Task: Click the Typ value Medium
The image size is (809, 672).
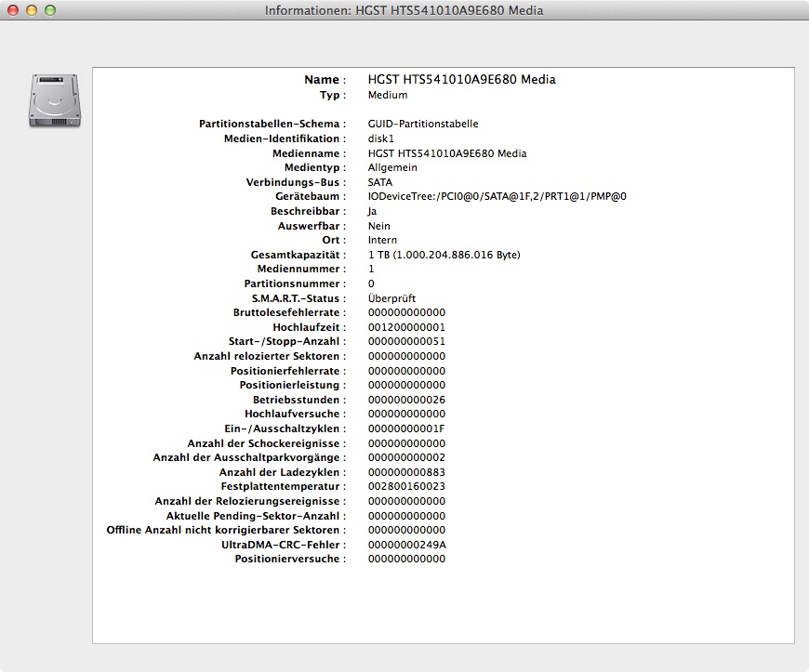Action: pos(388,95)
